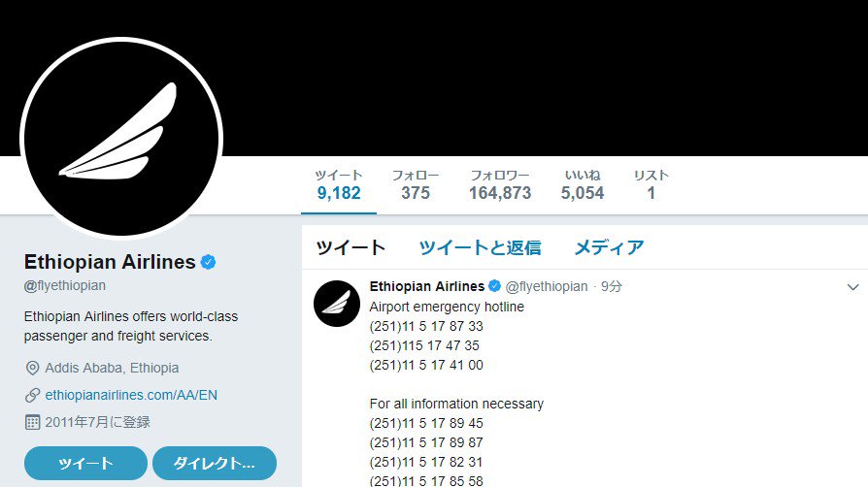Open the ethiopianairlines.com/AA/EN website link
The width and height of the screenshot is (868, 487).
(131, 395)
